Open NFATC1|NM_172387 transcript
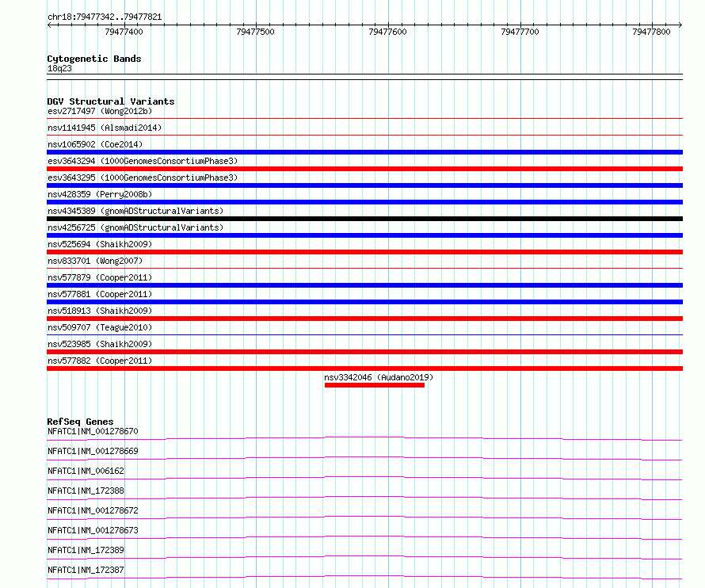 tap(86, 570)
